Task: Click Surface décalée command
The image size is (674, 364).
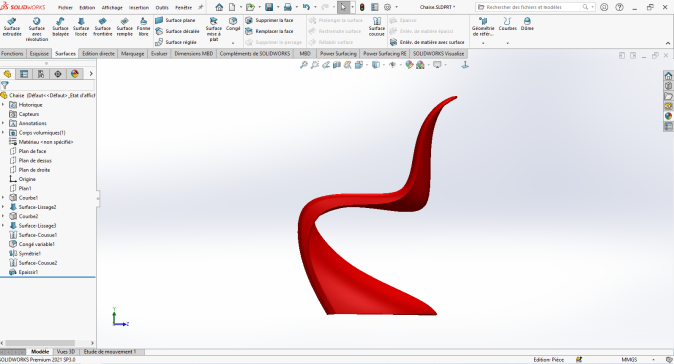Action: pyautogui.click(x=177, y=31)
